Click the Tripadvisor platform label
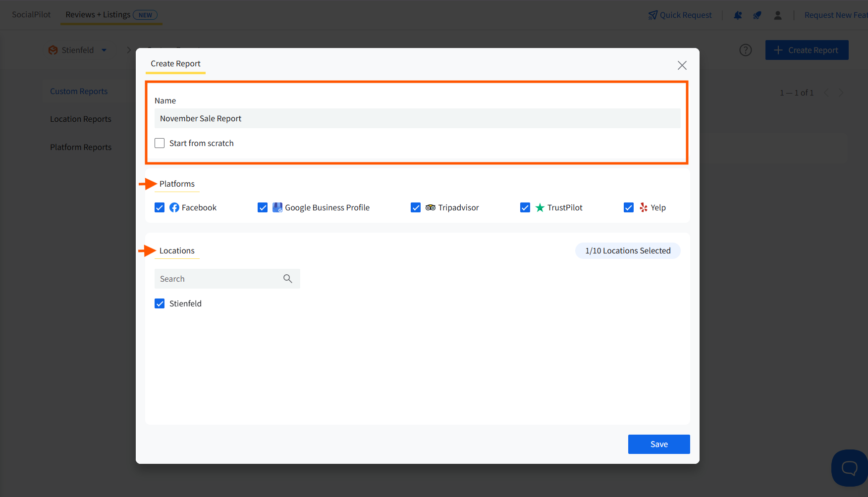 (458, 207)
